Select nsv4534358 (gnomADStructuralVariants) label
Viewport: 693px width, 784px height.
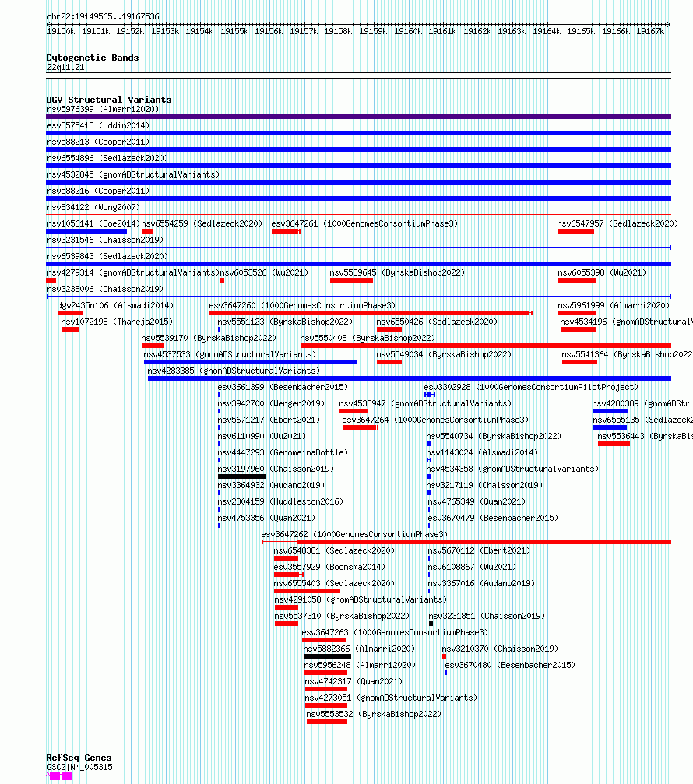point(512,469)
